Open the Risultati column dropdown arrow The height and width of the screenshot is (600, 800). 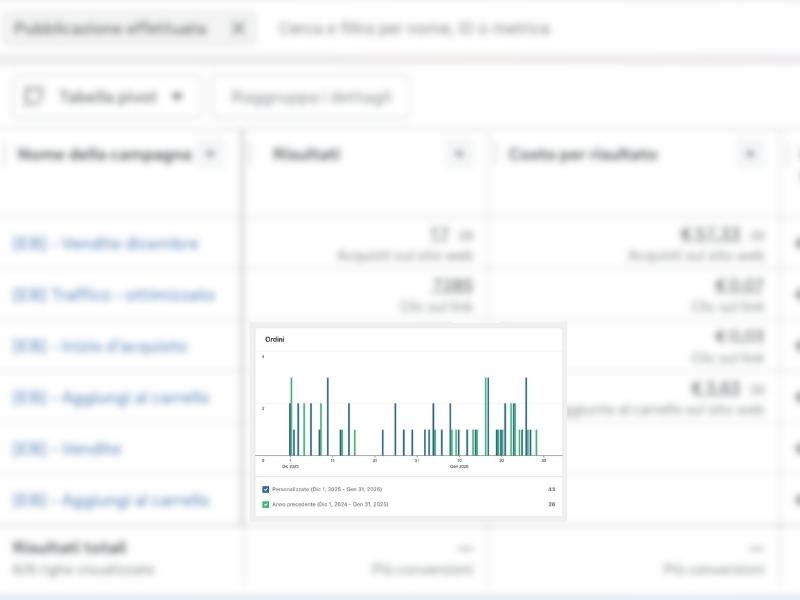pos(459,155)
